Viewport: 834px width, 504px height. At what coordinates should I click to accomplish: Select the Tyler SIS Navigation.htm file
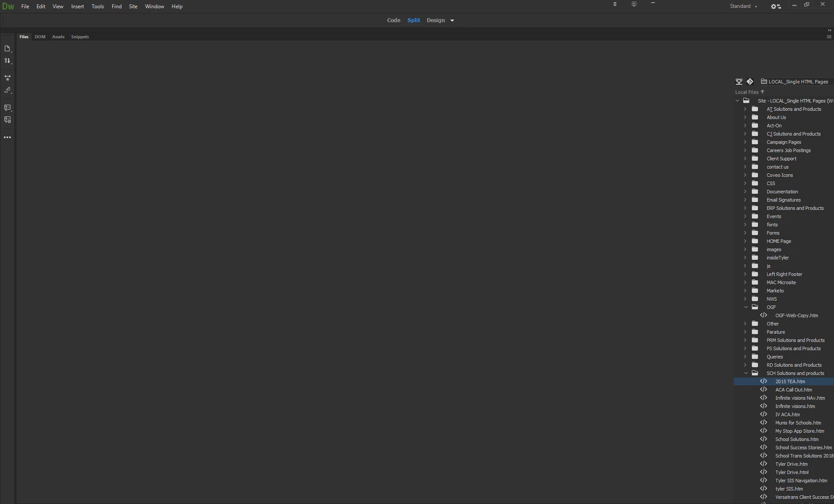801,481
